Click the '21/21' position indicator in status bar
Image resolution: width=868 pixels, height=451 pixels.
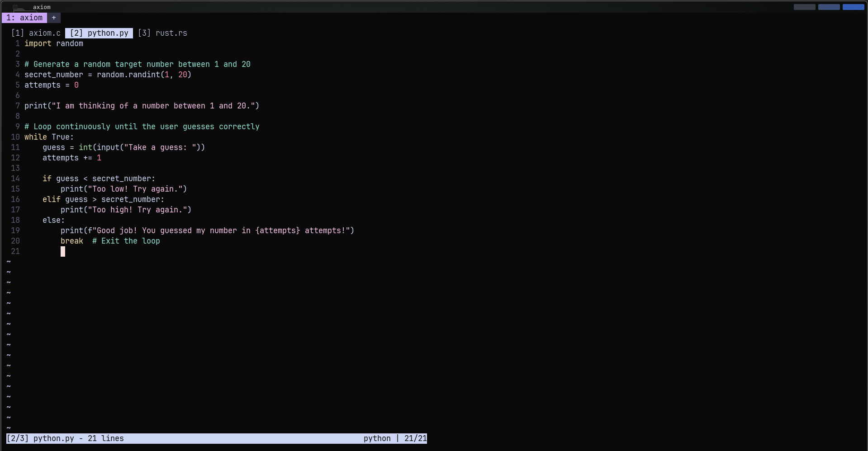pos(416,438)
